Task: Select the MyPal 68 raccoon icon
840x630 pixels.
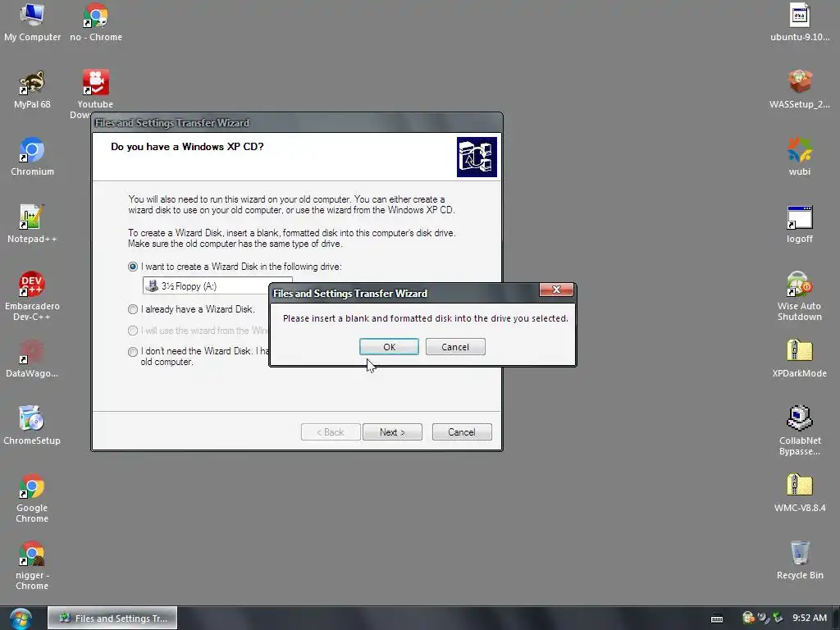Action: click(32, 90)
